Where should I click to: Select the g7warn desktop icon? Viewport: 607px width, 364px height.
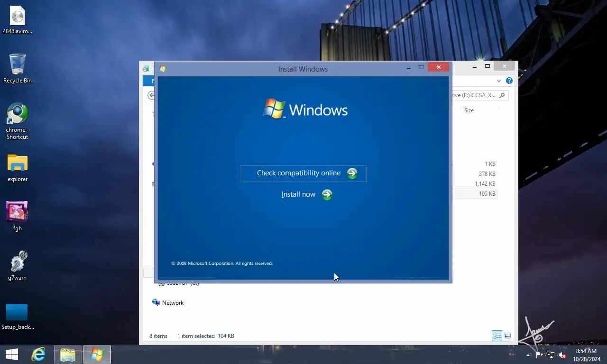coord(18,266)
